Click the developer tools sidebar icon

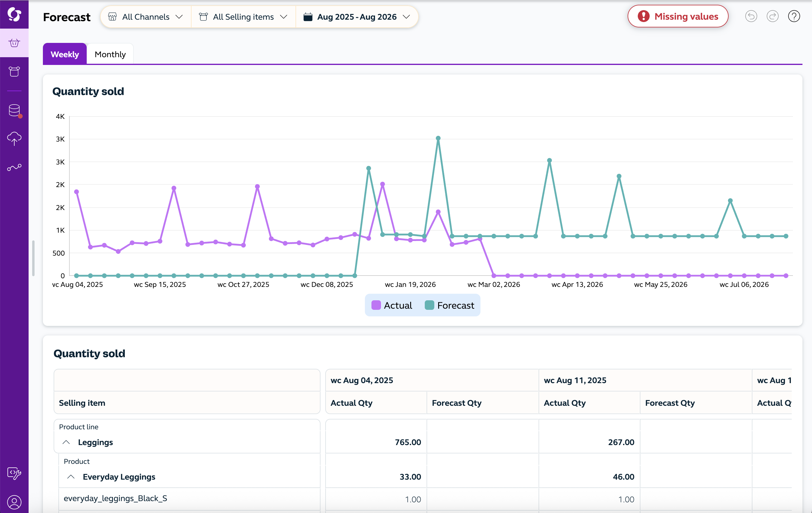(x=14, y=473)
